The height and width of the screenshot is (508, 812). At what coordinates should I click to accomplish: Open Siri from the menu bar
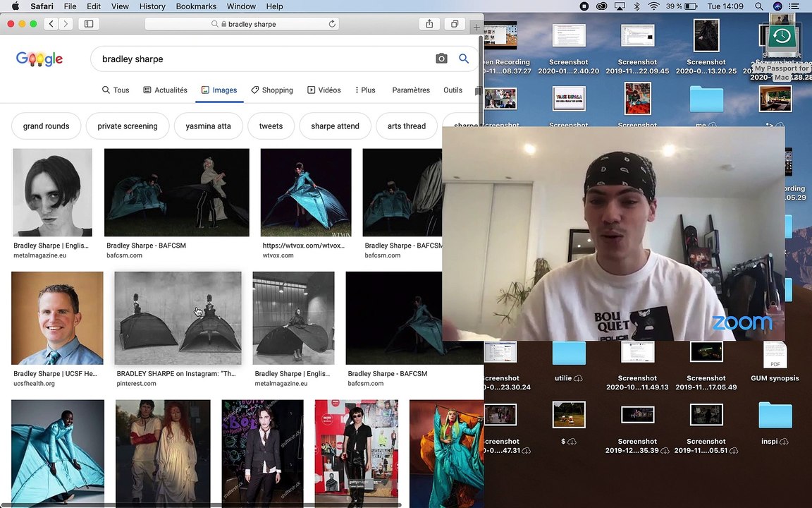click(x=777, y=6)
